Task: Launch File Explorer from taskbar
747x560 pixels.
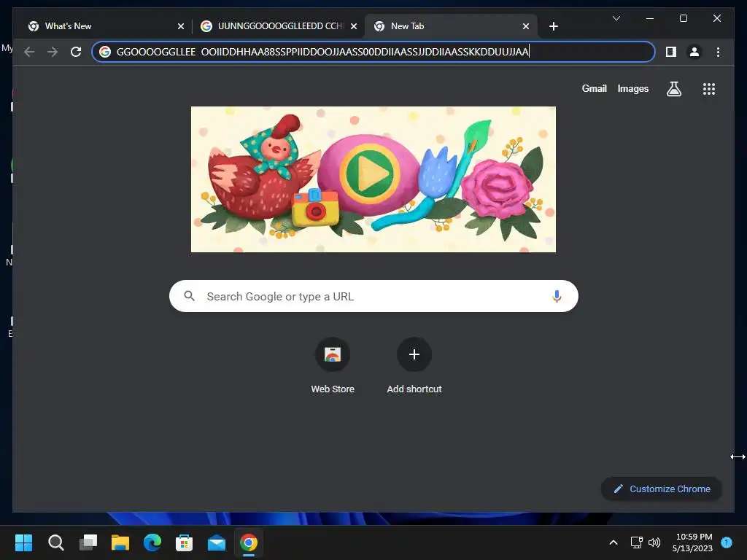Action: 120,542
